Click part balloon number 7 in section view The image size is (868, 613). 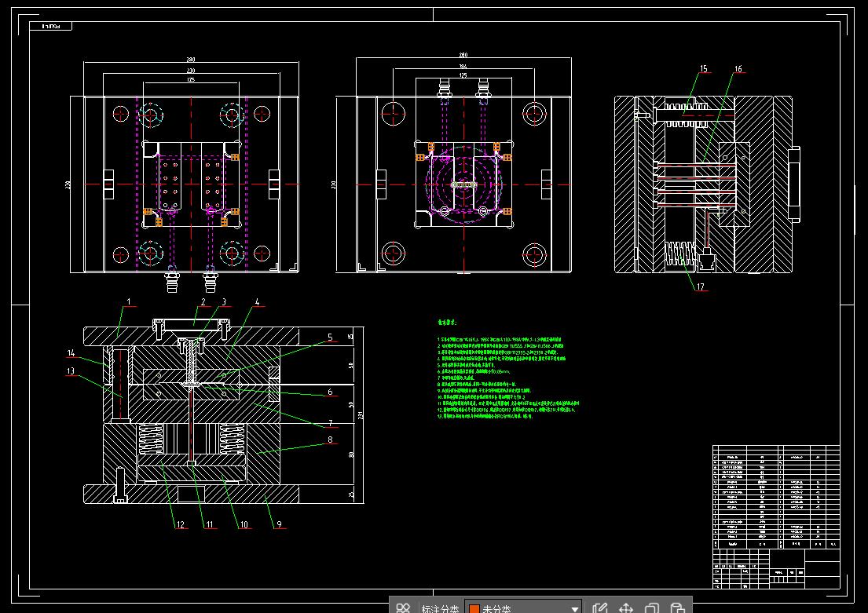330,423
